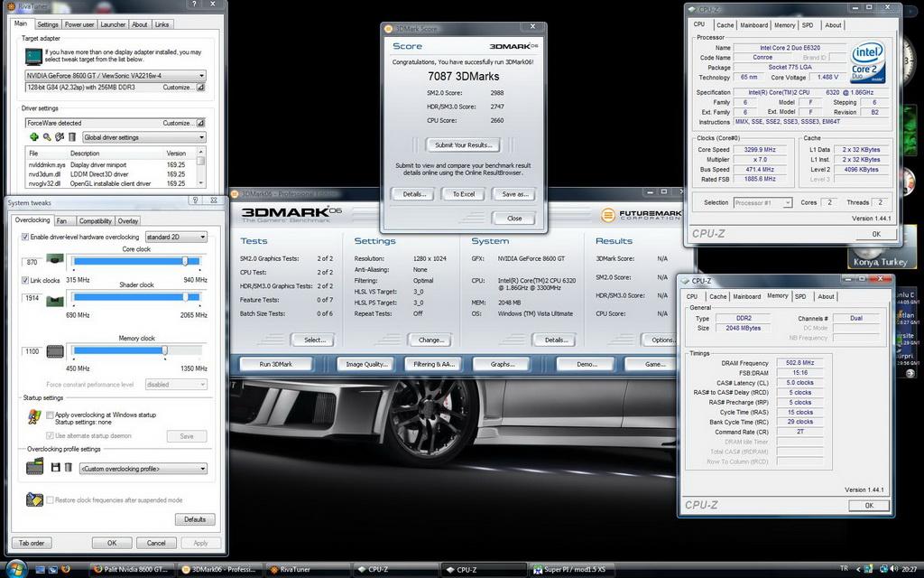
Task: Toggle Enable driver-level hardware overclocking
Action: (25, 237)
